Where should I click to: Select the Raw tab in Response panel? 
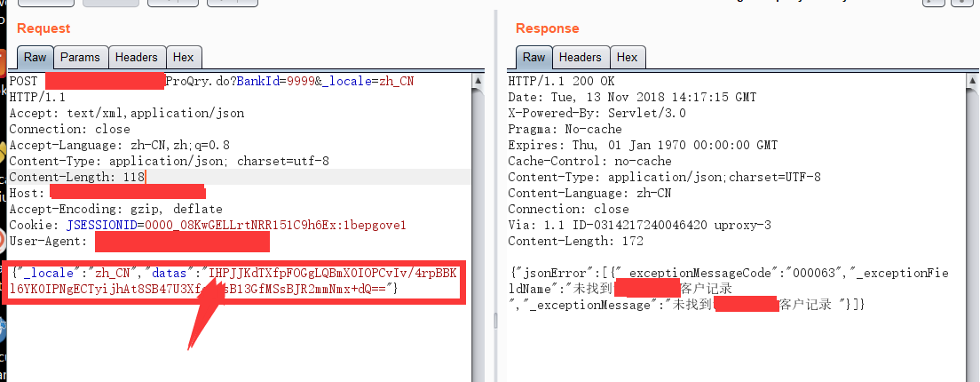[x=533, y=58]
